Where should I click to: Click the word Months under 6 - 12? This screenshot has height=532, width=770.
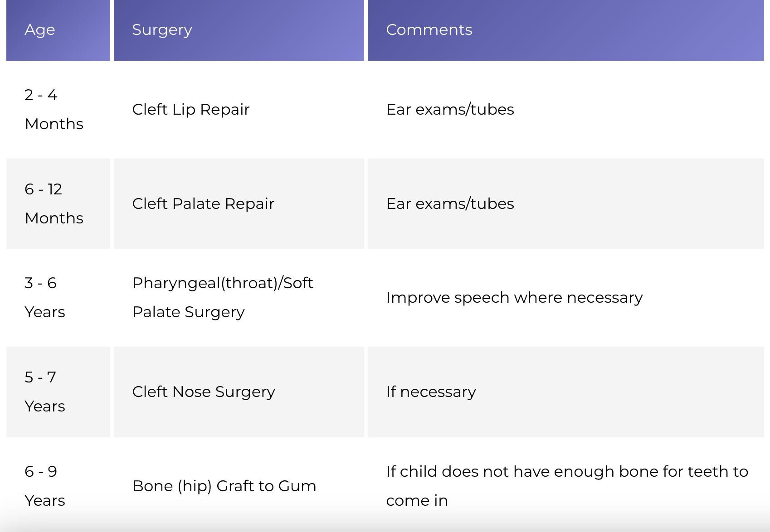click(54, 218)
